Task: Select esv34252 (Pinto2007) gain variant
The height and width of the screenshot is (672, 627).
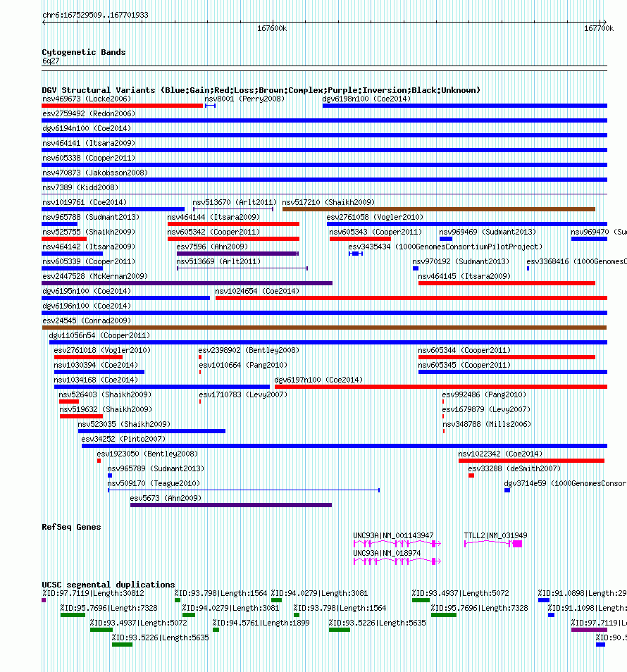Action: (344, 446)
